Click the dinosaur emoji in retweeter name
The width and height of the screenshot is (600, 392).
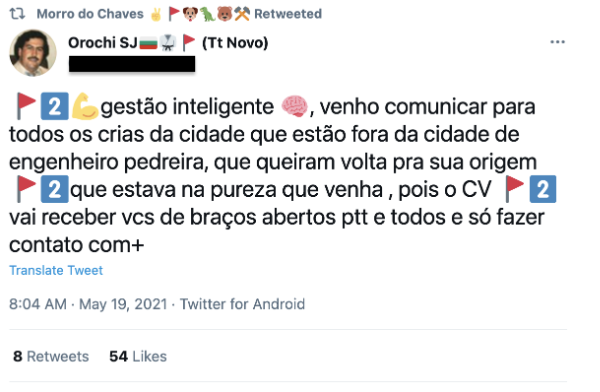tap(207, 14)
